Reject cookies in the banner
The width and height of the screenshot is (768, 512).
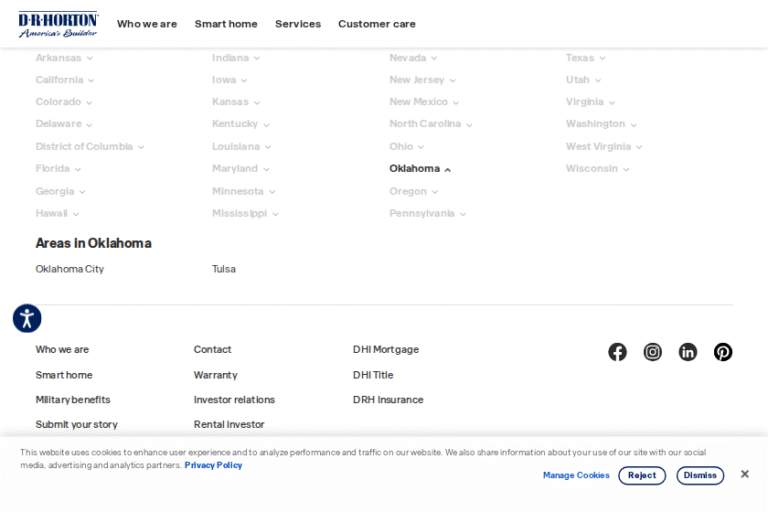pyautogui.click(x=641, y=476)
